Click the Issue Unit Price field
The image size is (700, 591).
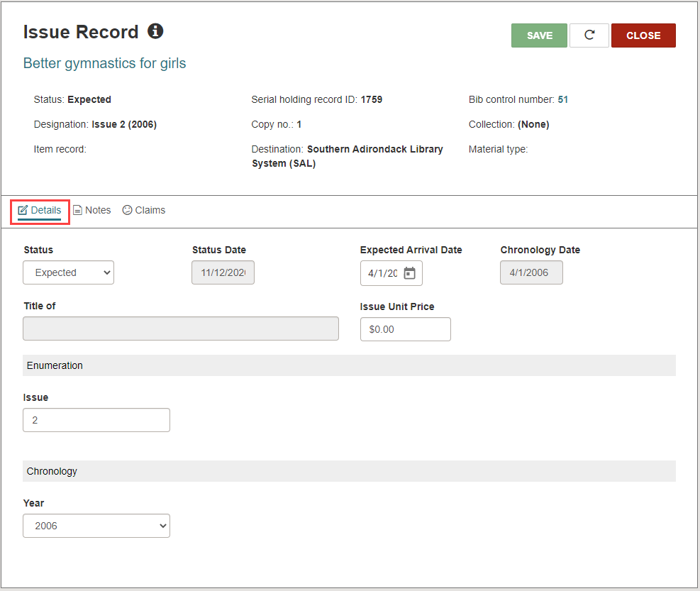click(x=406, y=329)
